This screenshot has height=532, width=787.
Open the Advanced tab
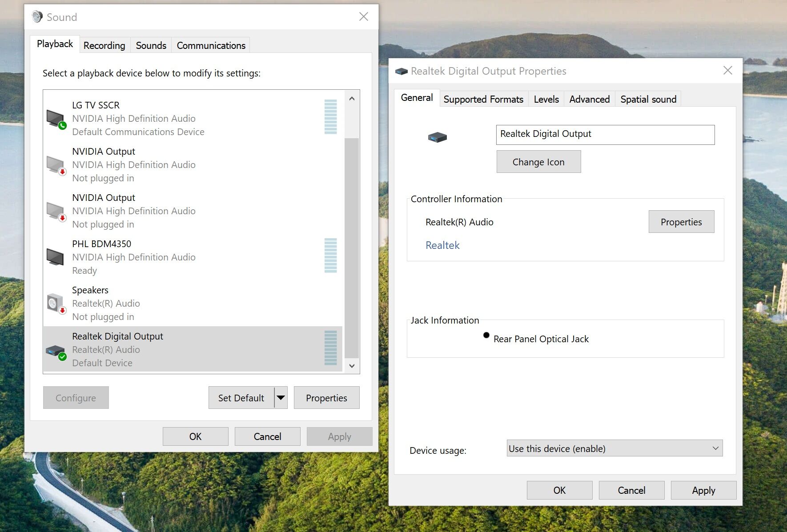589,99
